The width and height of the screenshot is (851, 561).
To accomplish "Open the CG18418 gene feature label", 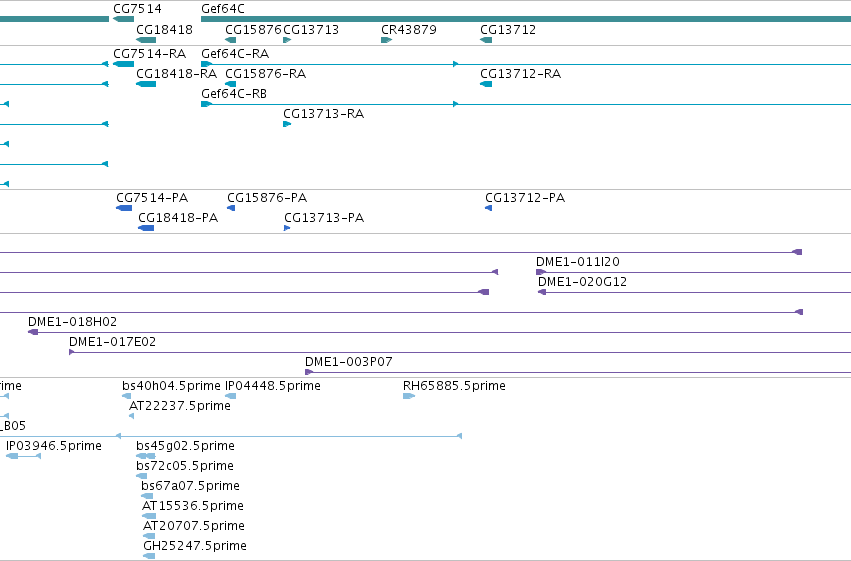I will point(164,30).
